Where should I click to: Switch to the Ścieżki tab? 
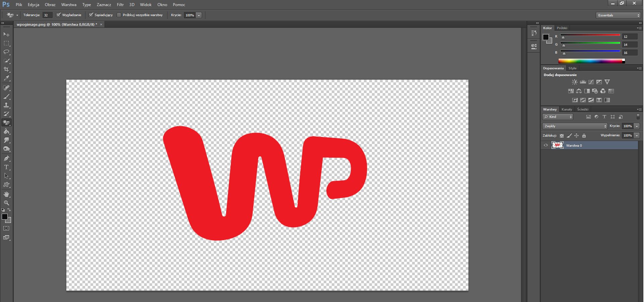(583, 109)
